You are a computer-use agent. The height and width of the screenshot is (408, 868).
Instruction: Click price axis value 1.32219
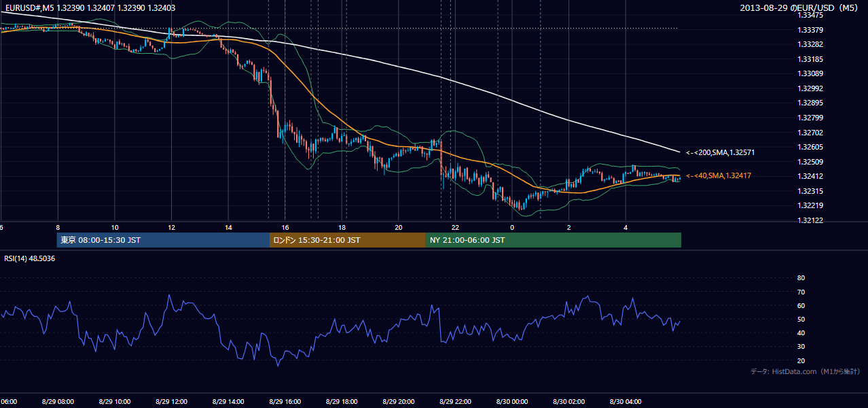[x=810, y=205]
